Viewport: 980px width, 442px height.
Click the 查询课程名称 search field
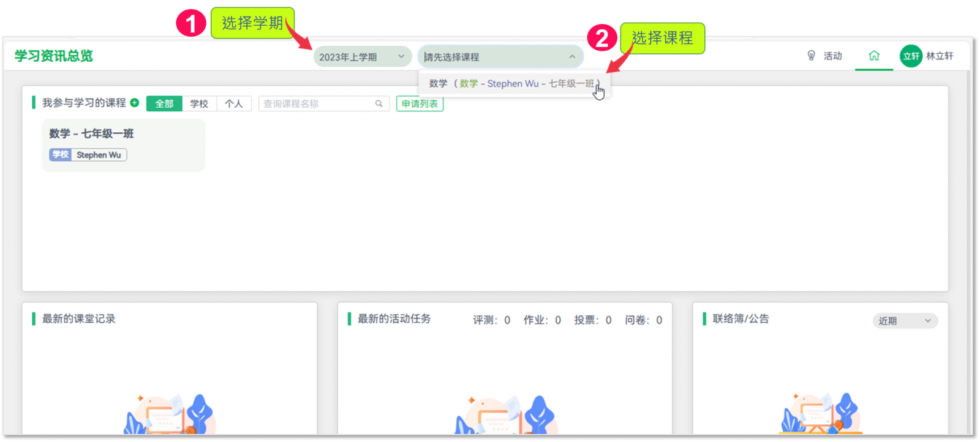315,104
